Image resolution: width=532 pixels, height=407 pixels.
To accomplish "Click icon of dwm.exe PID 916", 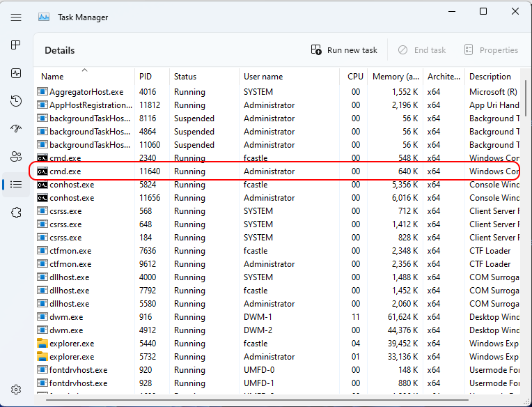I will coord(42,317).
